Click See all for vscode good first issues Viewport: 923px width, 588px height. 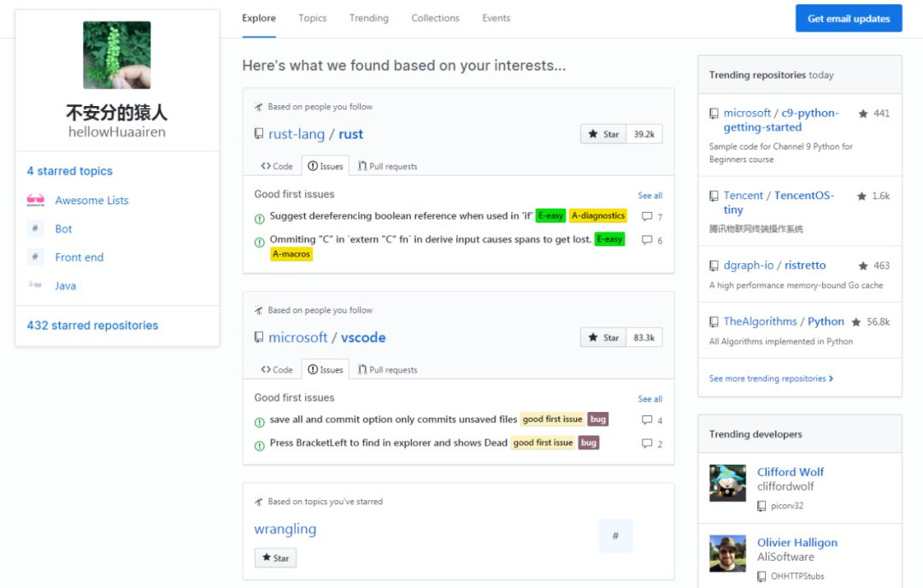pyautogui.click(x=650, y=399)
